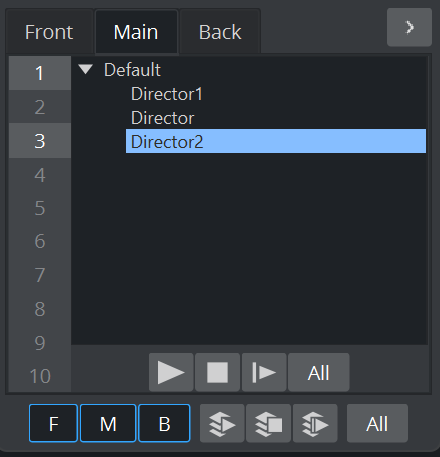Continue director animation with step-play icon
The width and height of the screenshot is (440, 457).
(264, 372)
